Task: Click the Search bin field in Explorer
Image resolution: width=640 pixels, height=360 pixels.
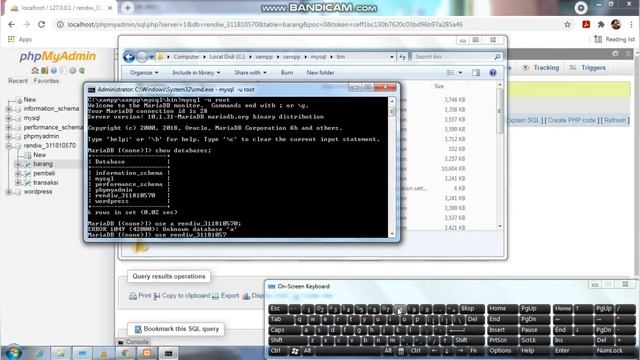Action: point(456,57)
